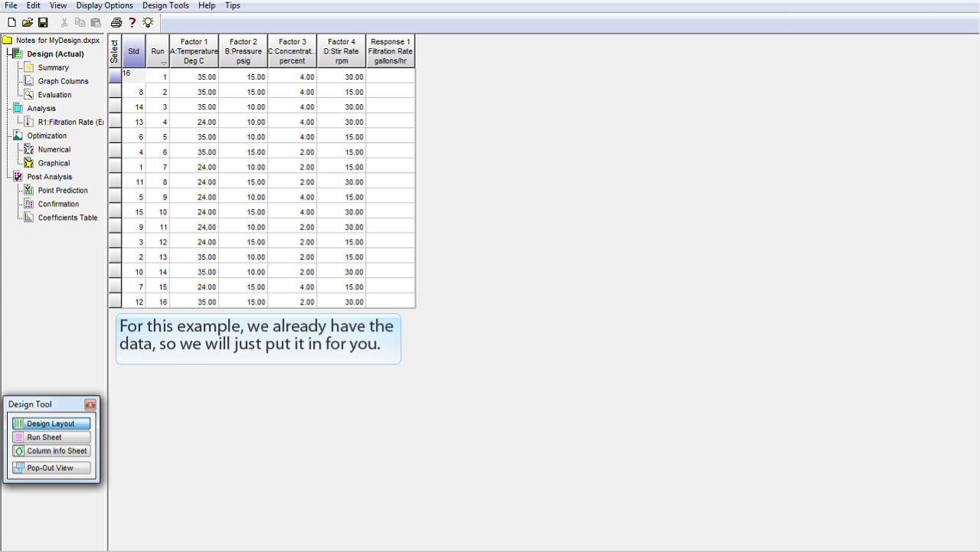Click the Cut scissors toolbar icon
The height and width of the screenshot is (552, 980).
pos(64,22)
